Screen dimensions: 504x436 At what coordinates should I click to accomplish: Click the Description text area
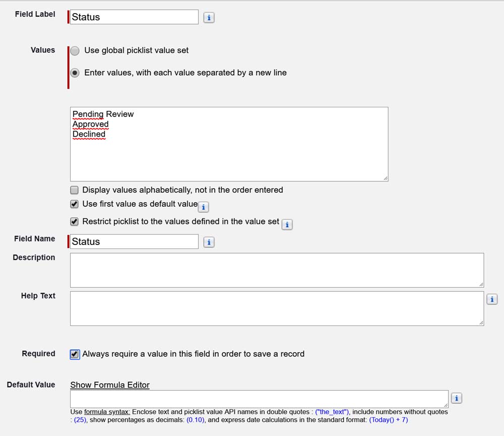[277, 270]
